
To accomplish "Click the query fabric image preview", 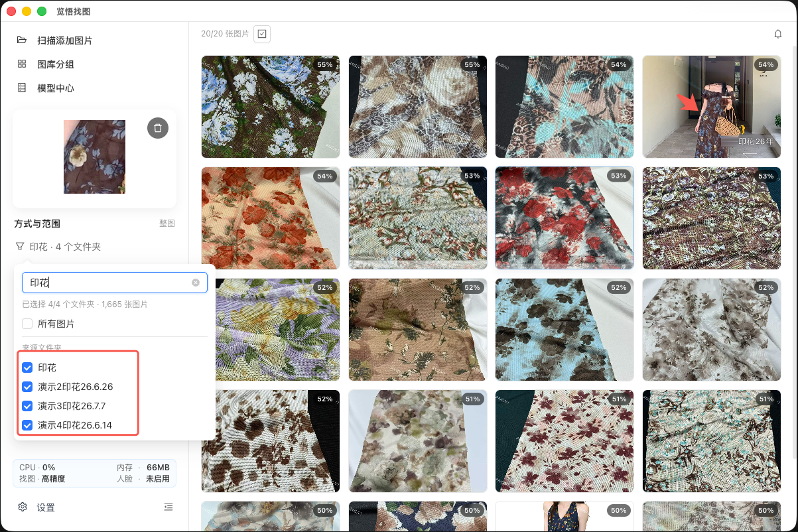I will click(x=94, y=157).
